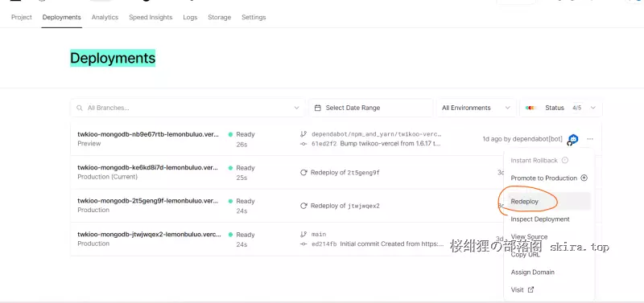Click the redeploy icon beside 2t5geng9f
The height and width of the screenshot is (303, 644).
[303, 173]
